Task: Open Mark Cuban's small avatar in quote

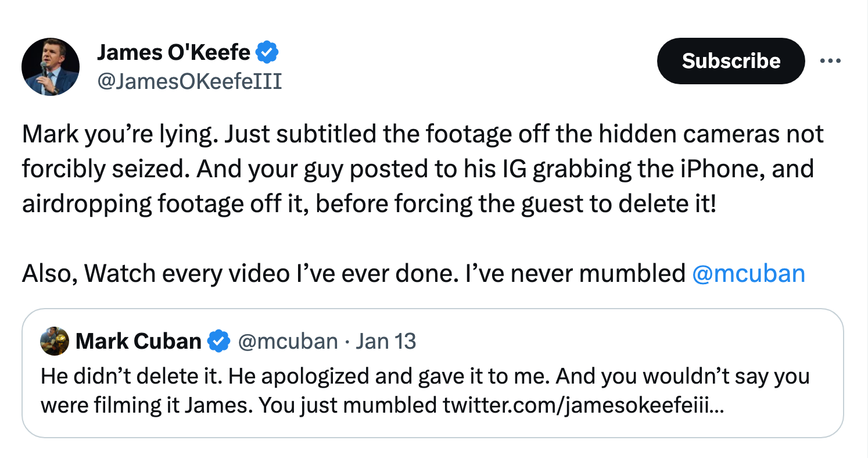Action: (54, 341)
